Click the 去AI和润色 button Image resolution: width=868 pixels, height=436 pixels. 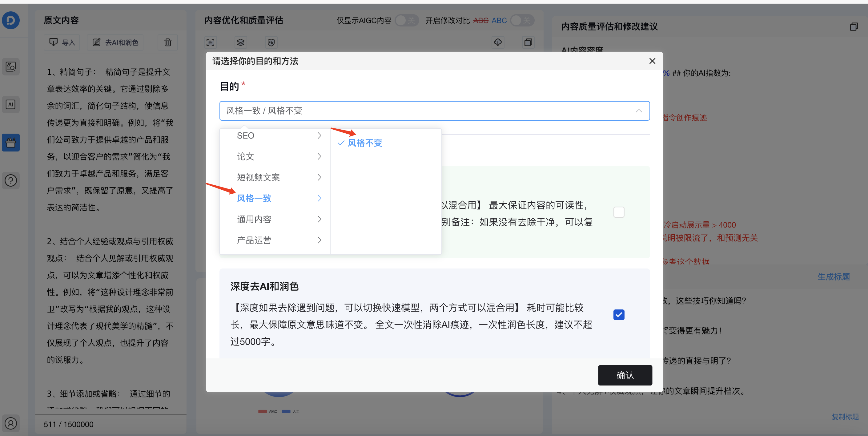115,42
